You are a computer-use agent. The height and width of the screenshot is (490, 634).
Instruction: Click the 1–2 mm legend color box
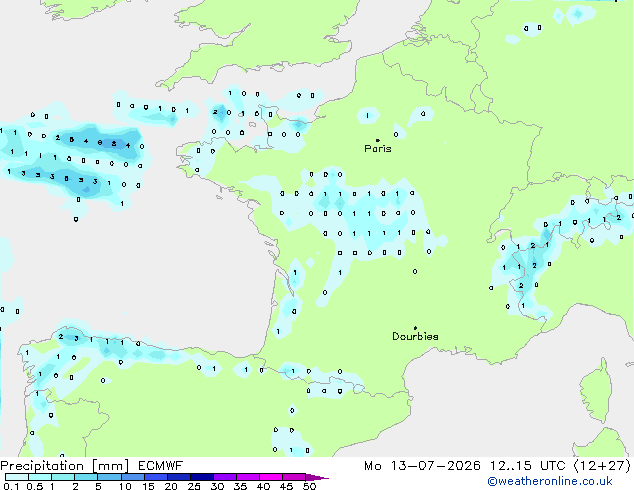tap(63, 477)
